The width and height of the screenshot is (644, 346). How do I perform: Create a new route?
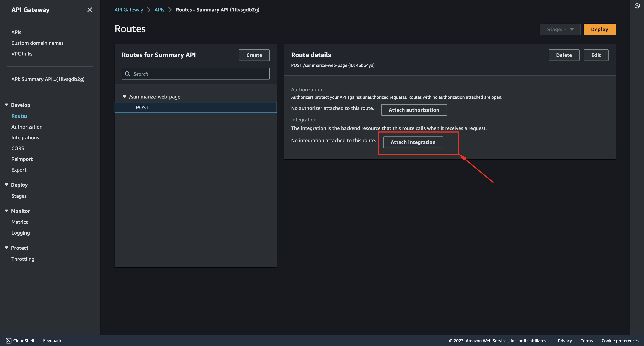tap(254, 55)
